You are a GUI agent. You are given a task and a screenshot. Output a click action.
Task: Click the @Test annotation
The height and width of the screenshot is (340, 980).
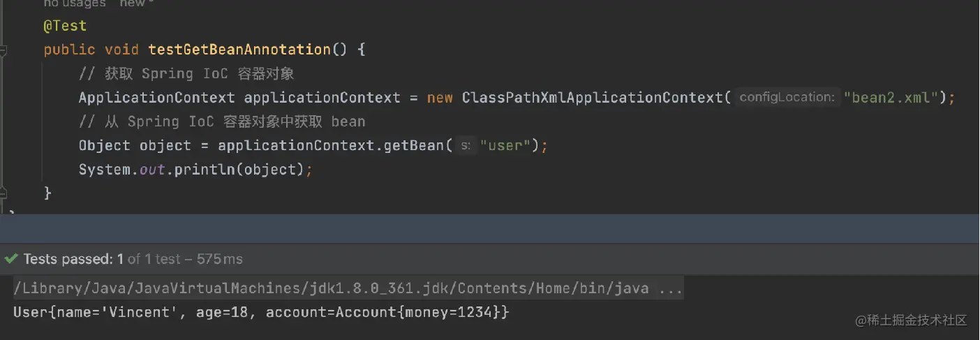pos(65,26)
